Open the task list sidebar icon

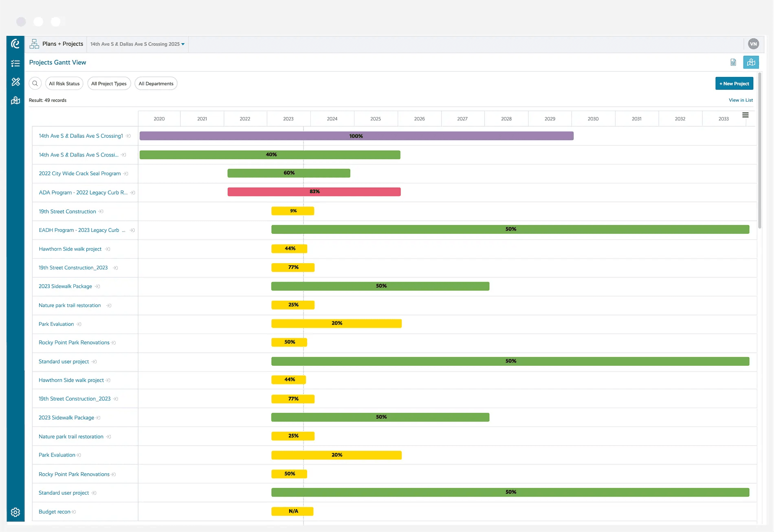[x=15, y=63]
